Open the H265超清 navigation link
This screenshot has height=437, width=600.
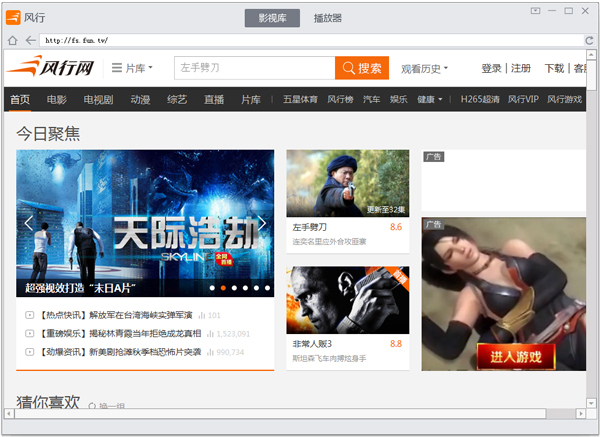(480, 99)
